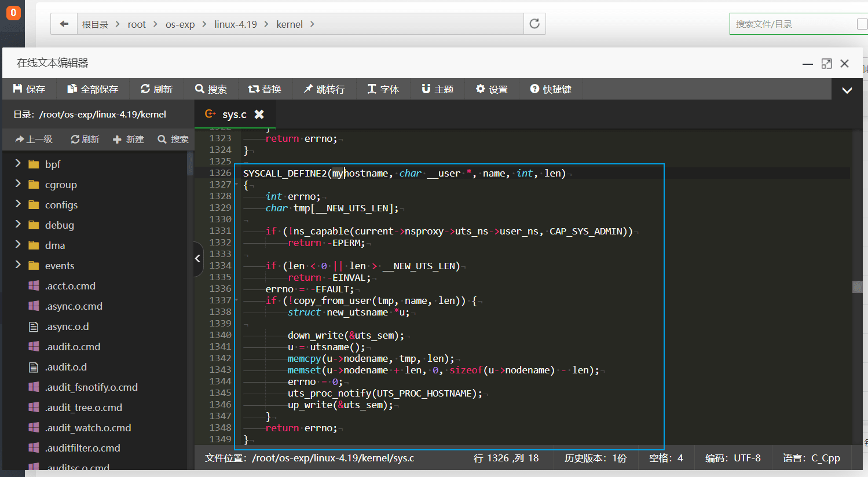Open editor Settings (设置)

click(x=492, y=89)
